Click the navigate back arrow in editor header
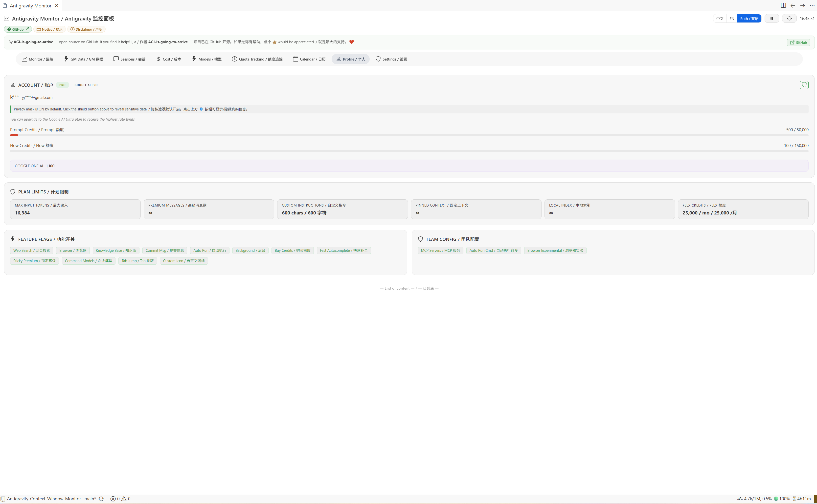The image size is (817, 504). pyautogui.click(x=793, y=5)
